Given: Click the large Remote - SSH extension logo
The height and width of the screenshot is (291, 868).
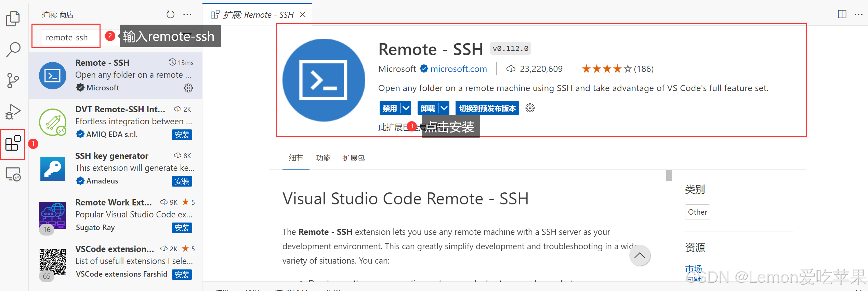Looking at the screenshot, I should (324, 80).
